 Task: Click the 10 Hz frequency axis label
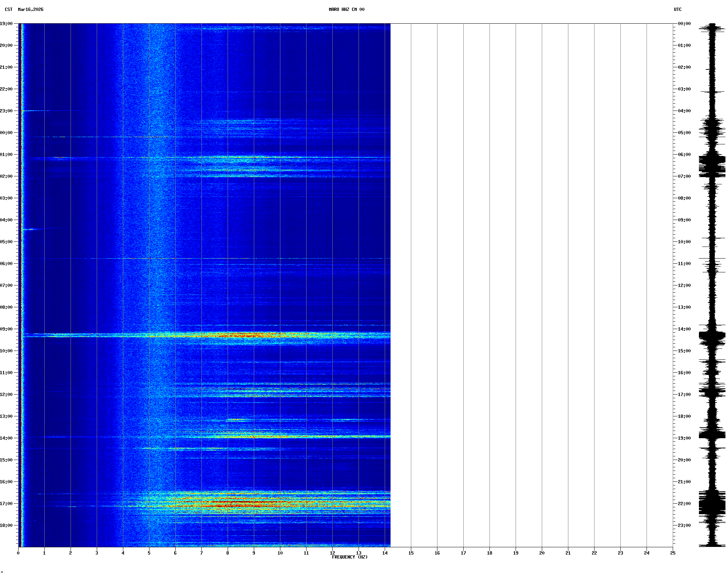click(280, 553)
